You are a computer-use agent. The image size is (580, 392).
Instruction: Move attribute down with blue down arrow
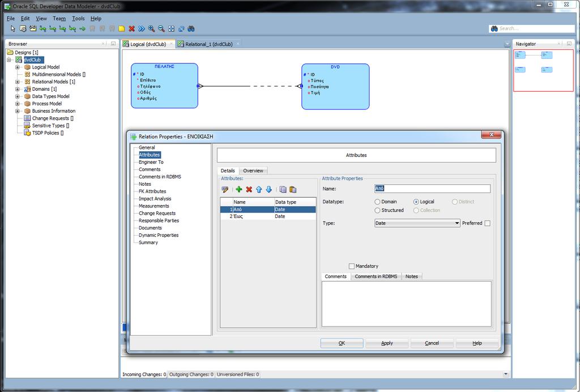click(269, 189)
